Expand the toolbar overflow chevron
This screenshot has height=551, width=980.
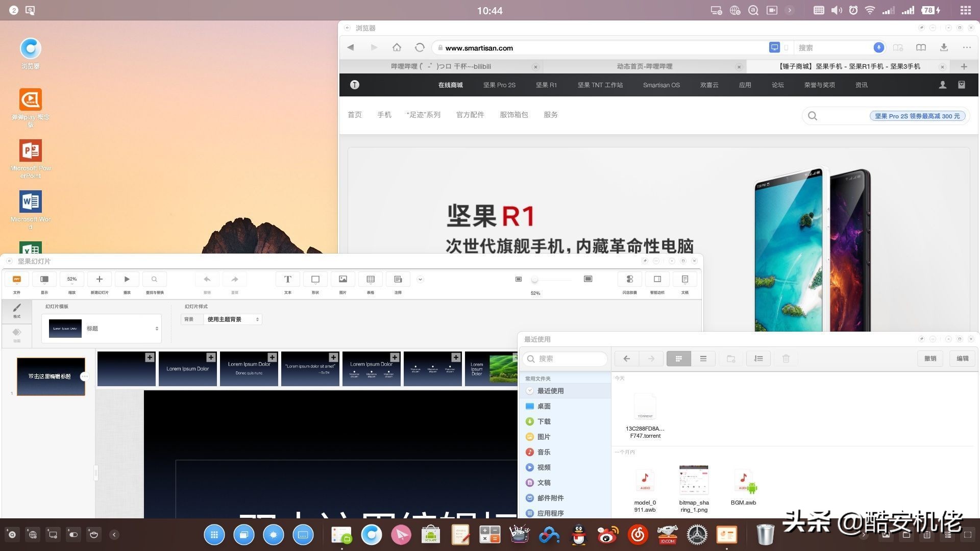(x=420, y=279)
